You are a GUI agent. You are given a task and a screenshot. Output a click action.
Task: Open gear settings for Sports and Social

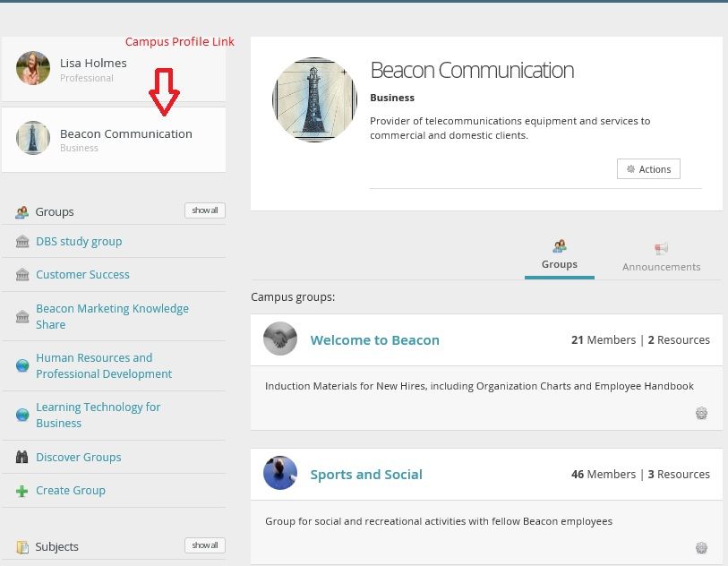click(701, 548)
